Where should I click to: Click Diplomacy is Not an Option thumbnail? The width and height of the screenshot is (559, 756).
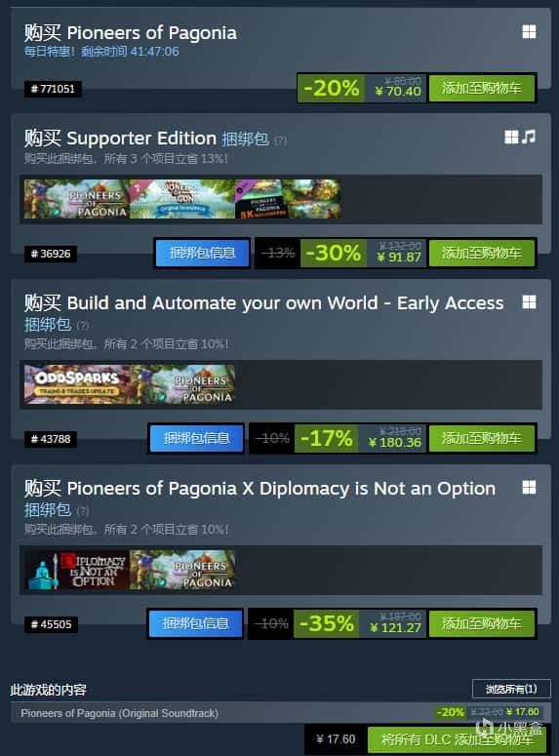tap(77, 570)
